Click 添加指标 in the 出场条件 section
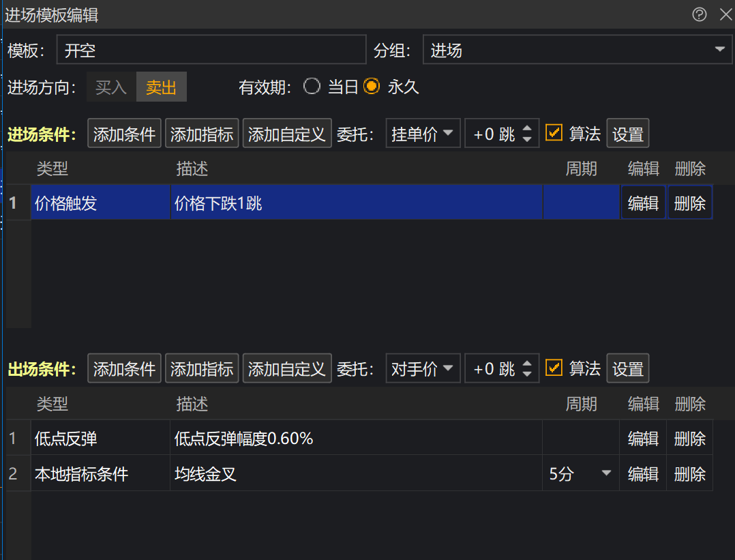This screenshot has width=735, height=560. point(201,369)
